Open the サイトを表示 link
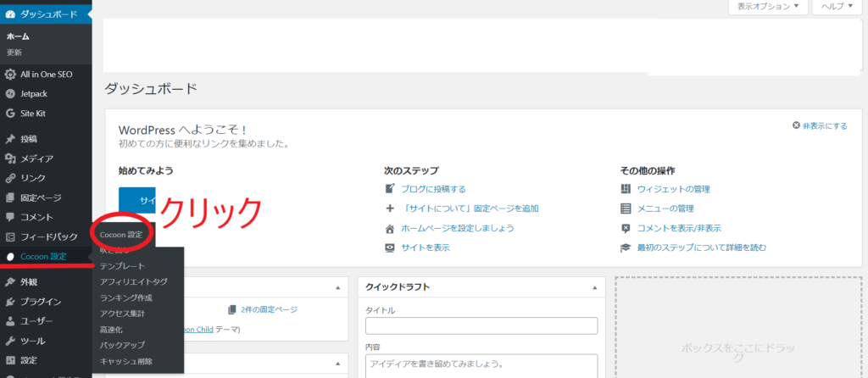The width and height of the screenshot is (868, 378). pyautogui.click(x=426, y=247)
